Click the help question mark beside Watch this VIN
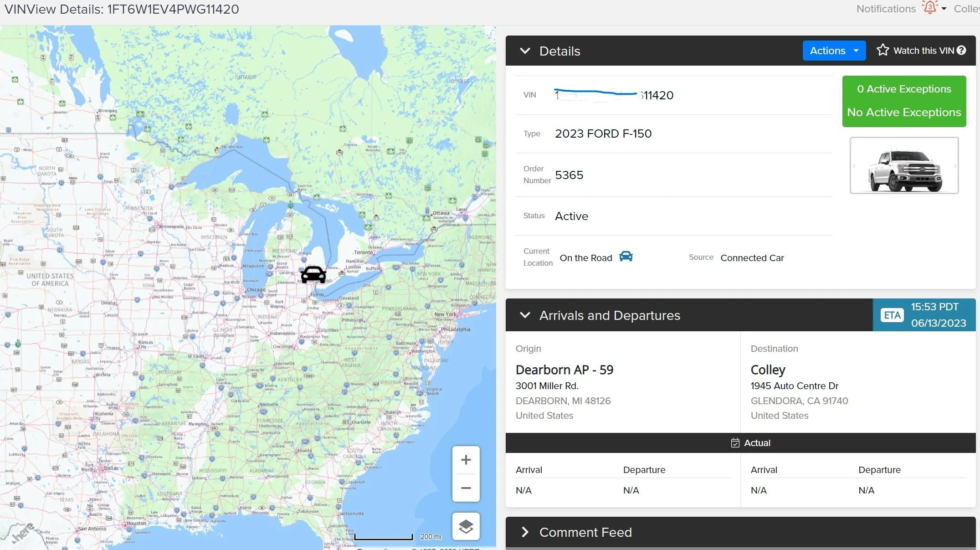This screenshot has width=980, height=550. [961, 51]
